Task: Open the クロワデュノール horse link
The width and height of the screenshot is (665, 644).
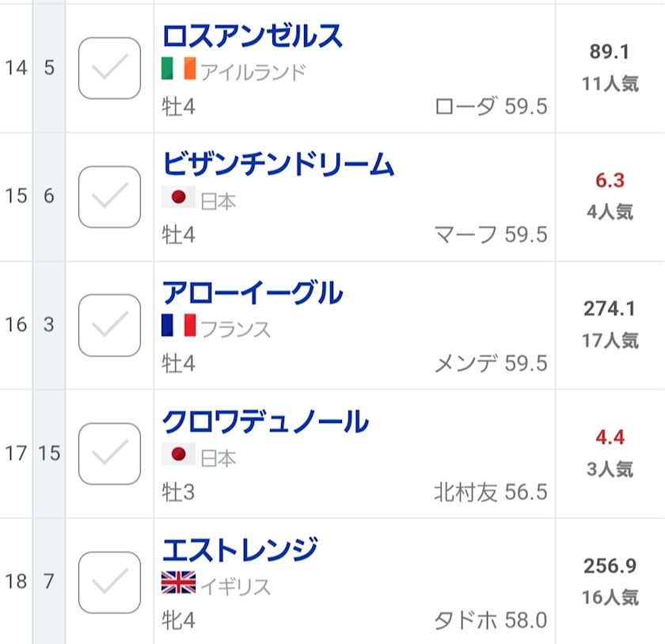Action: [x=265, y=421]
